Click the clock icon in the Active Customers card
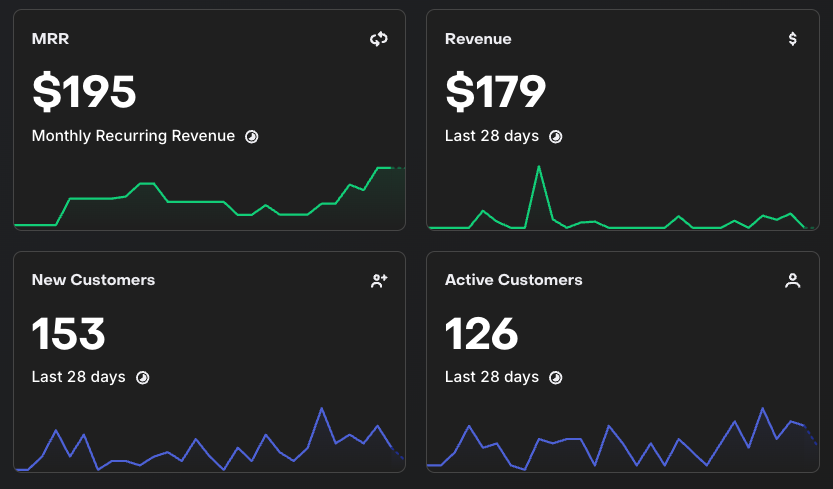 click(556, 377)
